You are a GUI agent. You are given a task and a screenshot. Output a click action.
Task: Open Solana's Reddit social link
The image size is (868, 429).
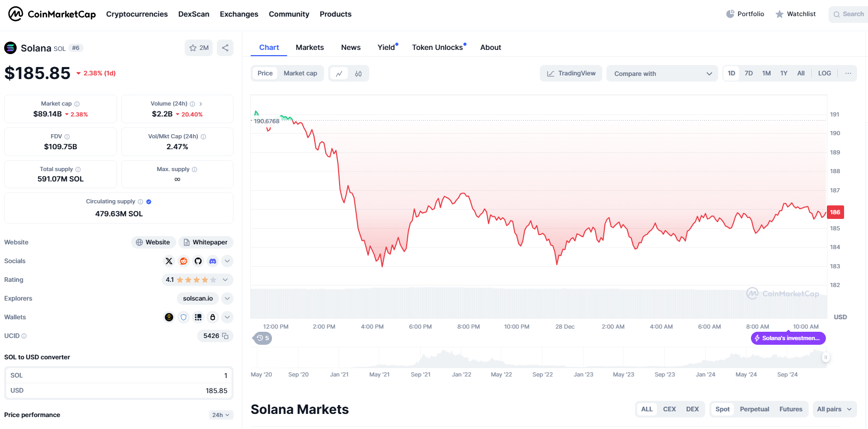pyautogui.click(x=184, y=261)
